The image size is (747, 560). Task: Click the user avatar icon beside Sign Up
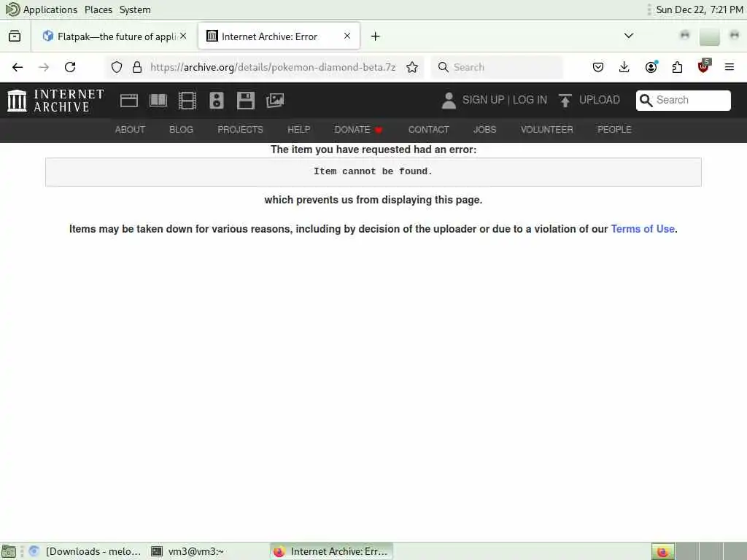coord(449,101)
